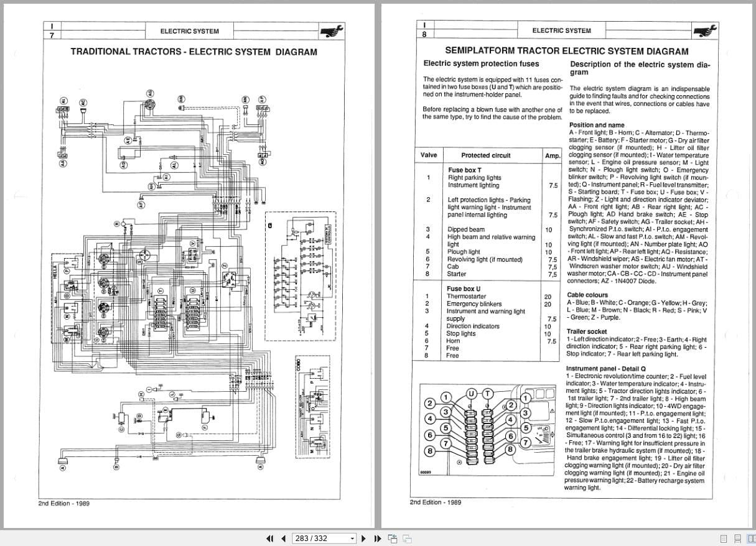Go to the first page

[271, 539]
